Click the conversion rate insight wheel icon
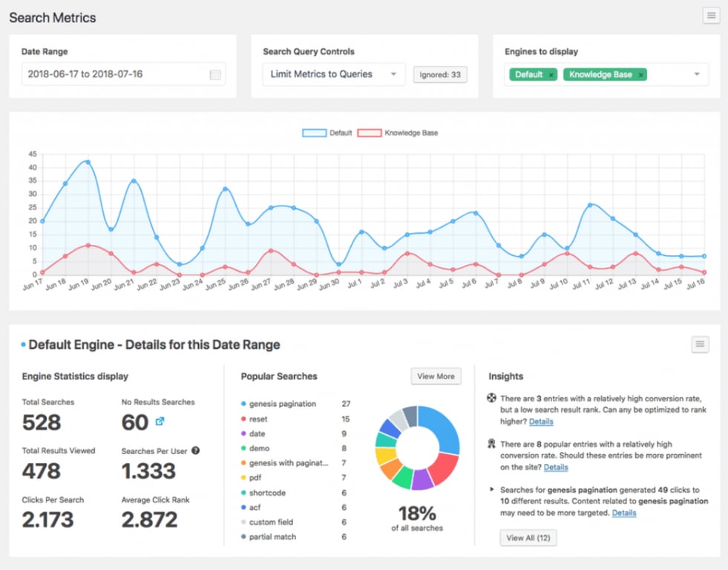Viewport: 728px width, 570px height. point(491,396)
